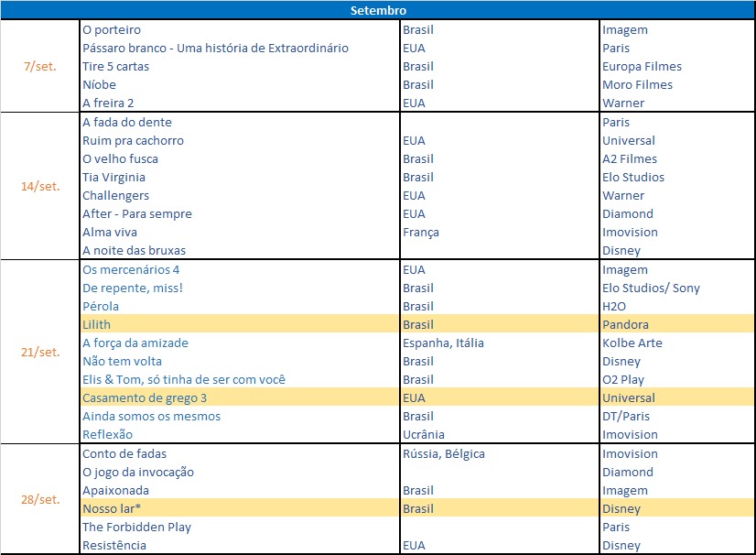756x555 pixels.
Task: Click Diamond in After - Para sempre row
Action: pyautogui.click(x=627, y=213)
